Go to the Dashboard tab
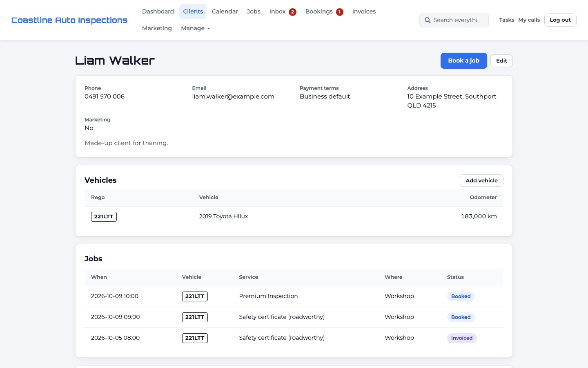 (x=158, y=11)
